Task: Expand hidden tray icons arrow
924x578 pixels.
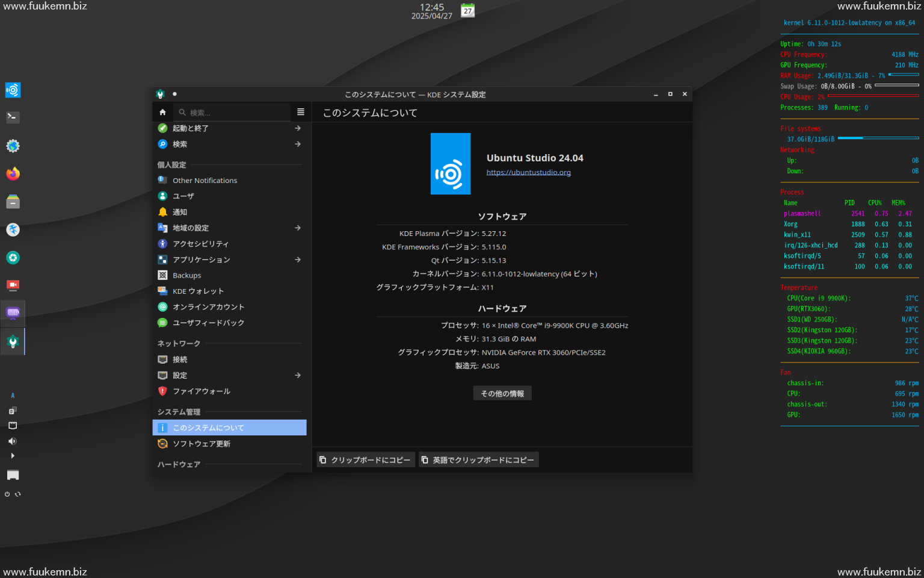Action: [13, 456]
